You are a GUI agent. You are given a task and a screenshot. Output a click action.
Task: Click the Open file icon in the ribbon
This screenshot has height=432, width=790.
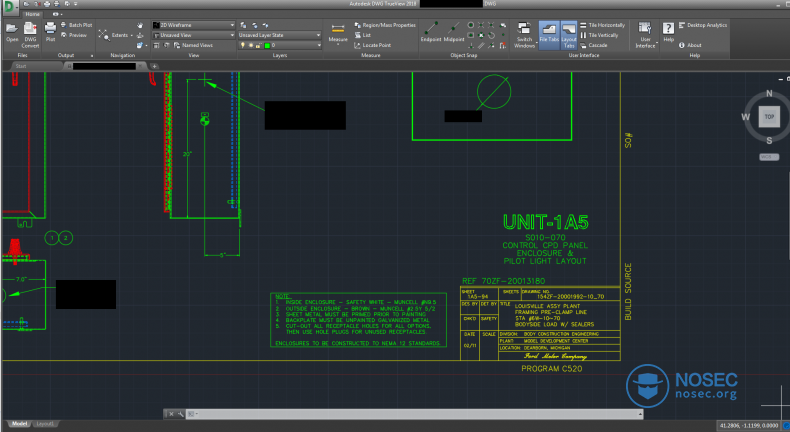(x=12, y=29)
